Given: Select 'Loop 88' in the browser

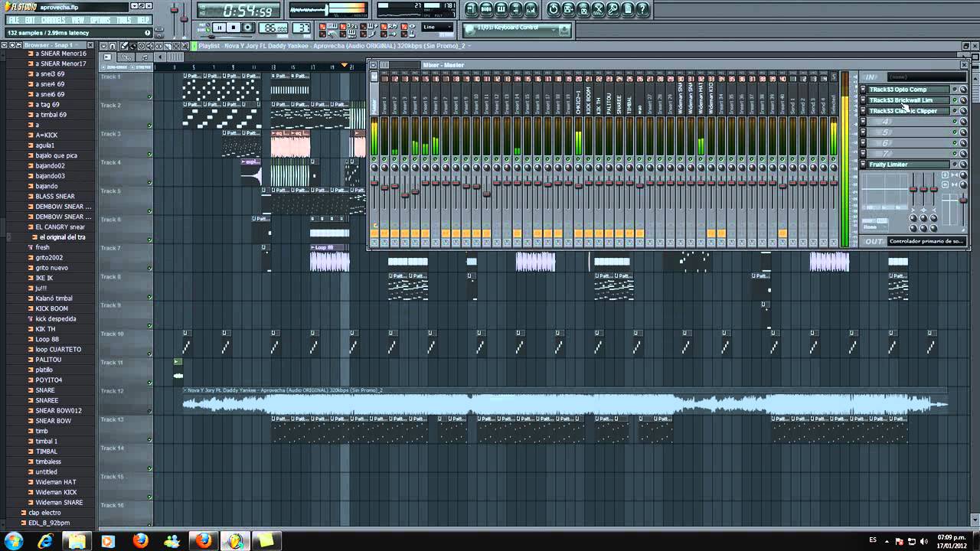Looking at the screenshot, I should tap(47, 339).
